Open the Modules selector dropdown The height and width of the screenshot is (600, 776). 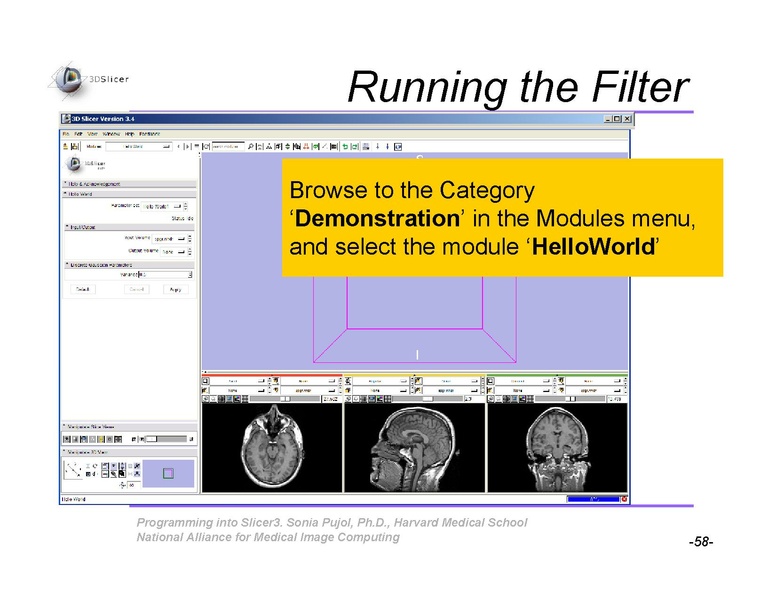point(139,146)
